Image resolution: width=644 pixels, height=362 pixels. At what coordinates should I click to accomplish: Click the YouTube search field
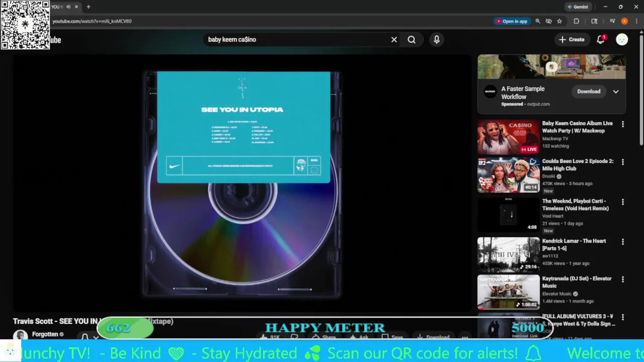click(x=297, y=39)
